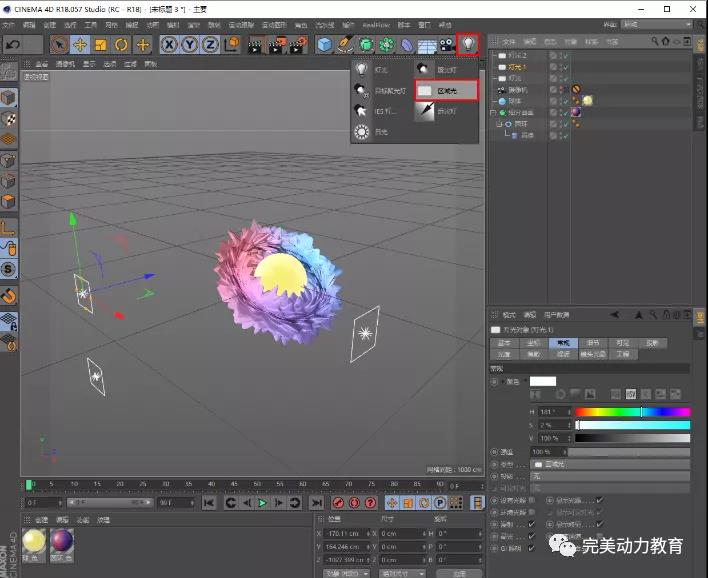Click the white color swatch
Viewport: 708px width, 578px height.
(x=542, y=381)
